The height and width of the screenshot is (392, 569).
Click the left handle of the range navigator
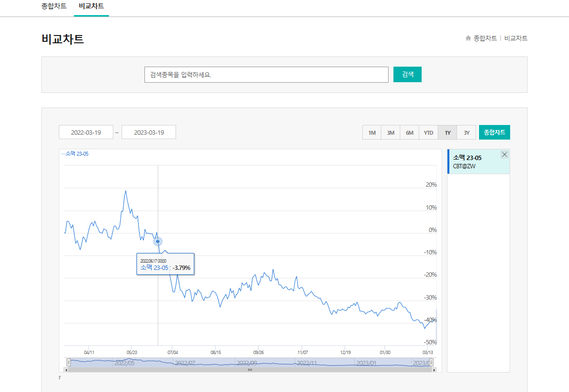point(69,362)
